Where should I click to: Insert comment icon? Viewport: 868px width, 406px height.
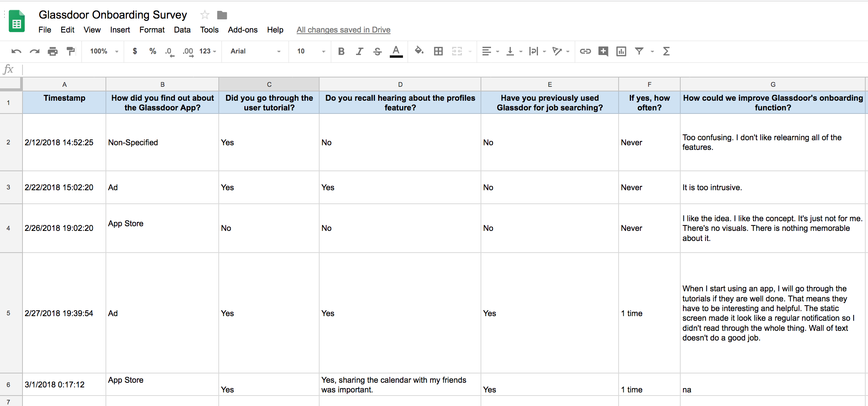click(x=603, y=51)
